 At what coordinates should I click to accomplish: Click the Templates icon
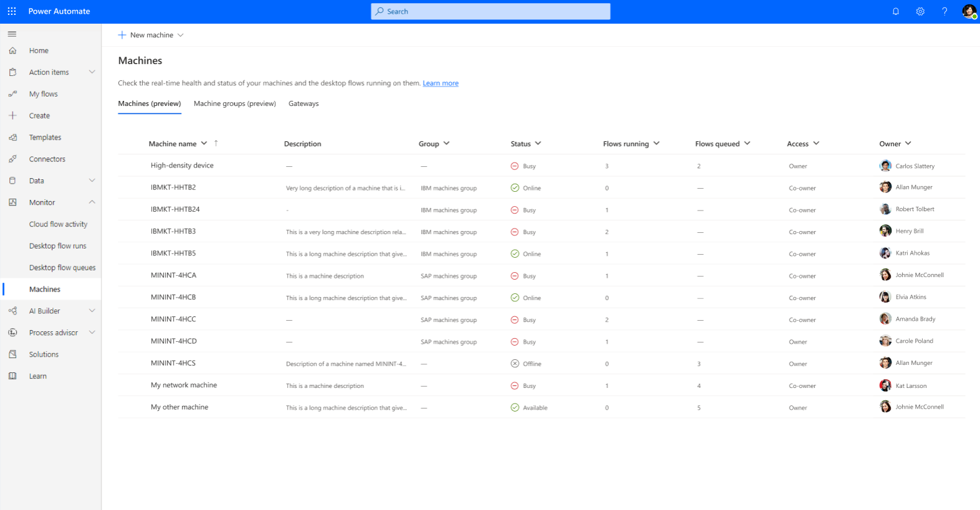click(12, 138)
